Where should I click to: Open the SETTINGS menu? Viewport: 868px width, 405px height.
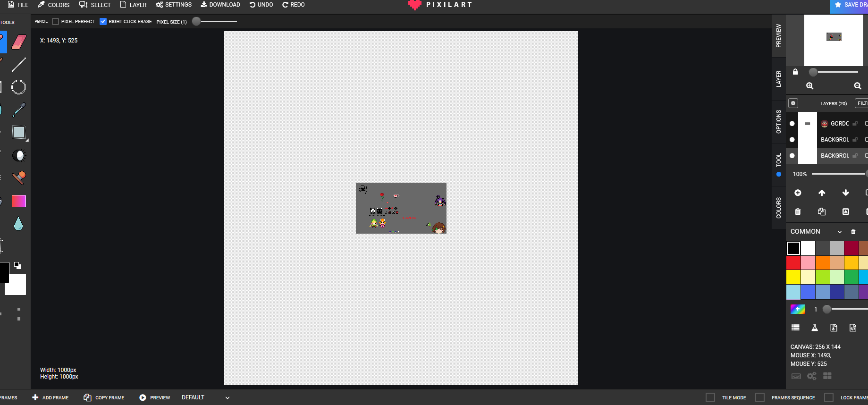174,5
